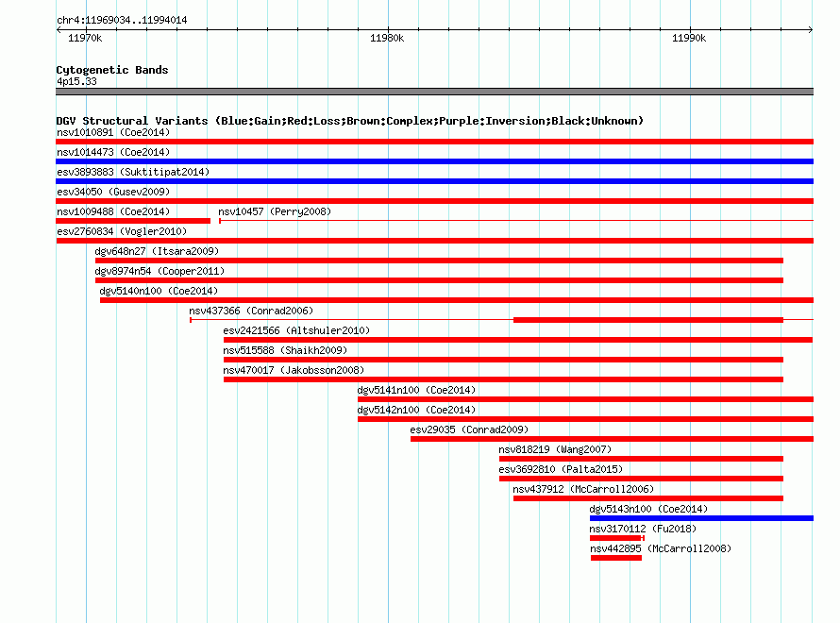Open nsv437912 (McCarroll2006) label
Screen dimensions: 840x623
pyautogui.click(x=583, y=489)
